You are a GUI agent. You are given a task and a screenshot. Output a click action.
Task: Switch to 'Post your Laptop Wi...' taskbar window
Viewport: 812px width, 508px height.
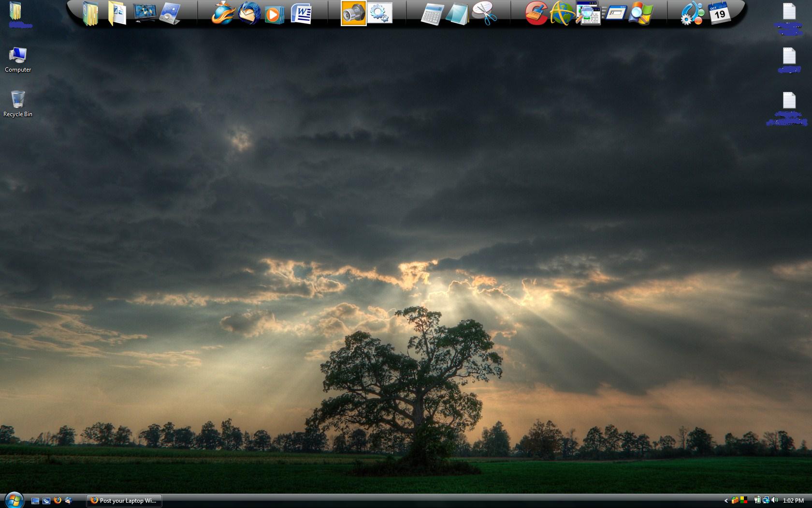coord(124,501)
